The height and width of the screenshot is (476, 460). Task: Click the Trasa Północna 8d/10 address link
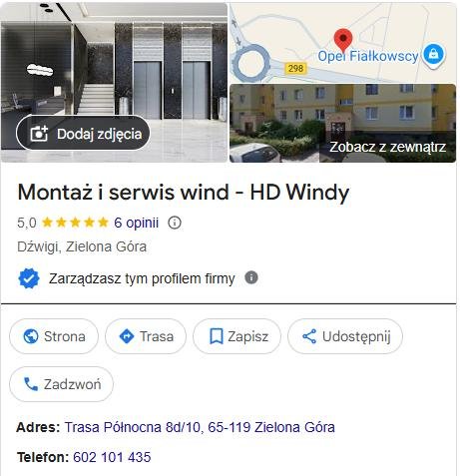click(200, 427)
